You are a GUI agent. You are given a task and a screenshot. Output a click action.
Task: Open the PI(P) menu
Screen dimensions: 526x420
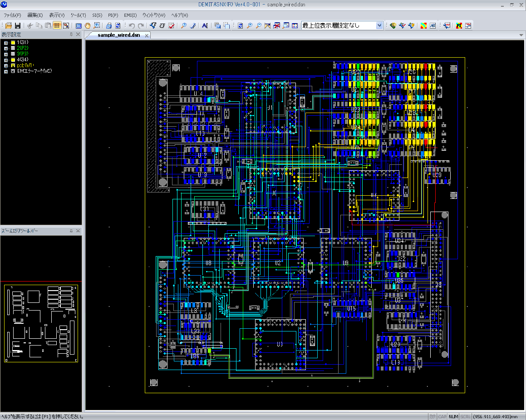coord(113,15)
